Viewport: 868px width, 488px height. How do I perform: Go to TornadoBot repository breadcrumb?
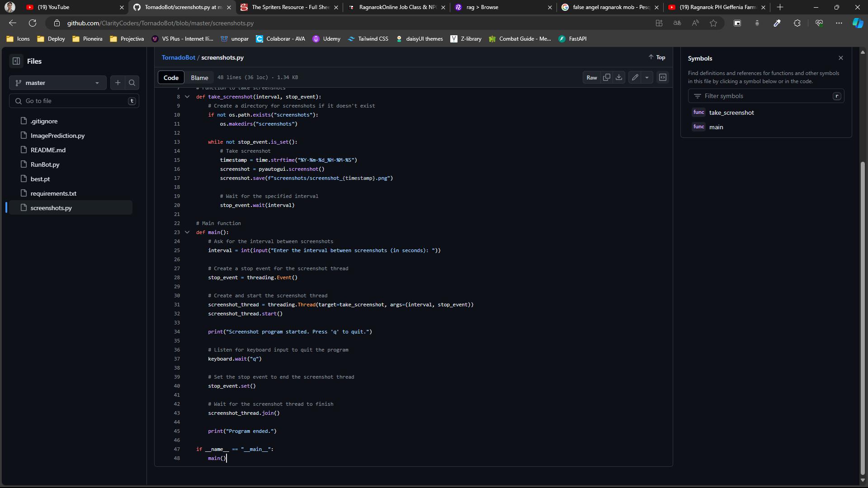pyautogui.click(x=179, y=57)
